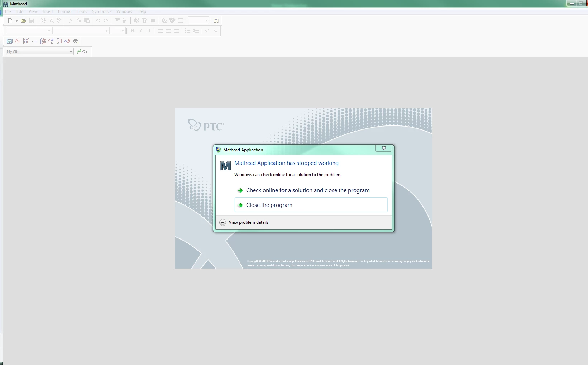
Task: Close the Mathcad Application error dialog
Action: 384,148
